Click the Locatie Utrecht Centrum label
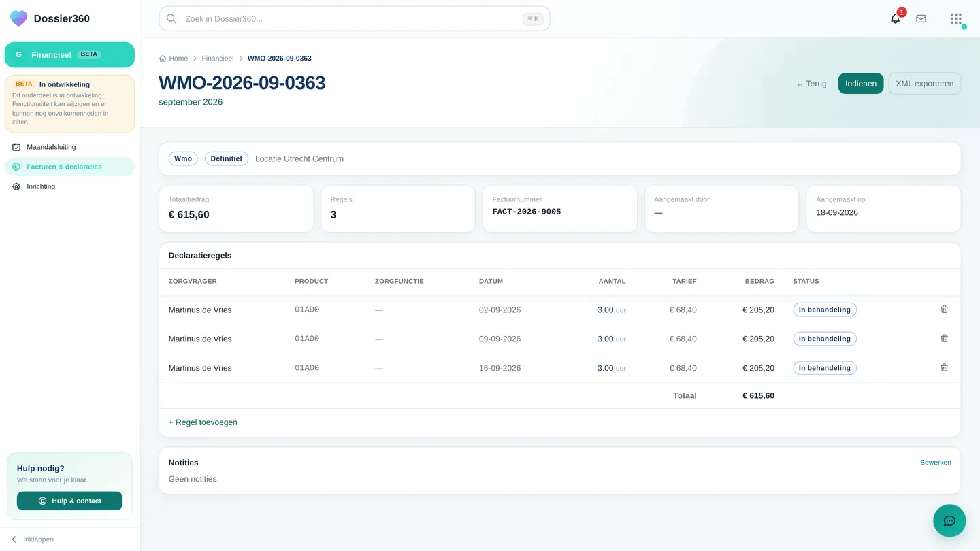 [x=299, y=158]
